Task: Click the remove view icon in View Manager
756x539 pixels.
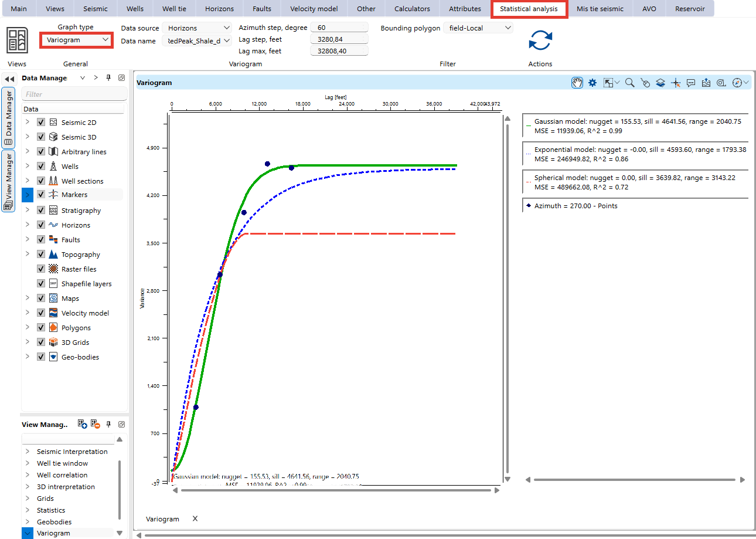Action: point(96,425)
